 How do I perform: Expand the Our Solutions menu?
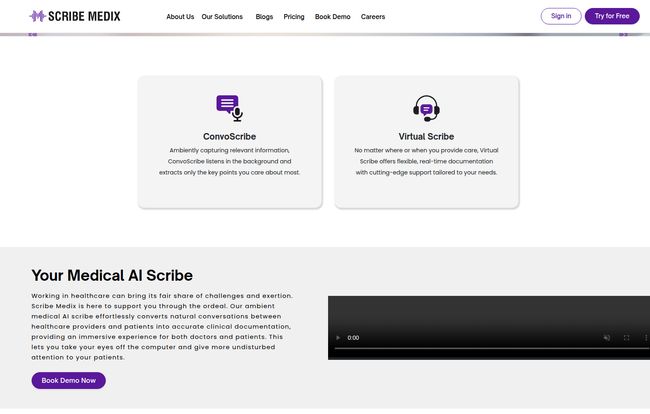pyautogui.click(x=222, y=17)
